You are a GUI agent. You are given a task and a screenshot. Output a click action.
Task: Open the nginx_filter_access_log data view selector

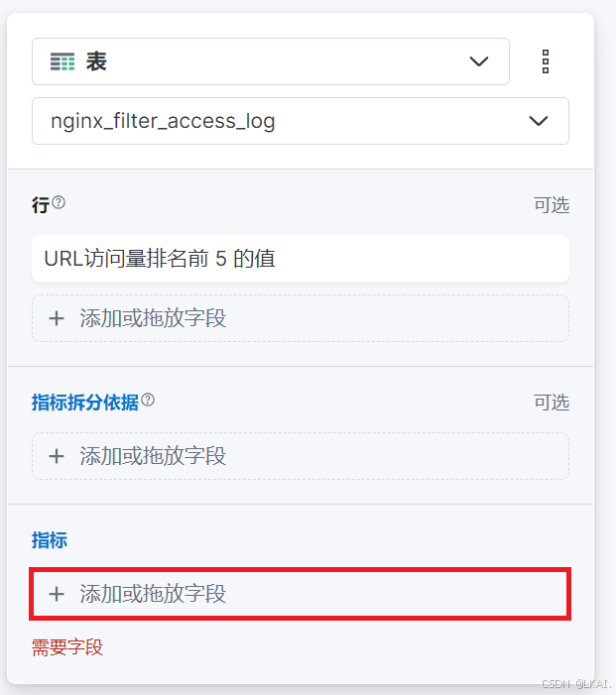pos(301,121)
